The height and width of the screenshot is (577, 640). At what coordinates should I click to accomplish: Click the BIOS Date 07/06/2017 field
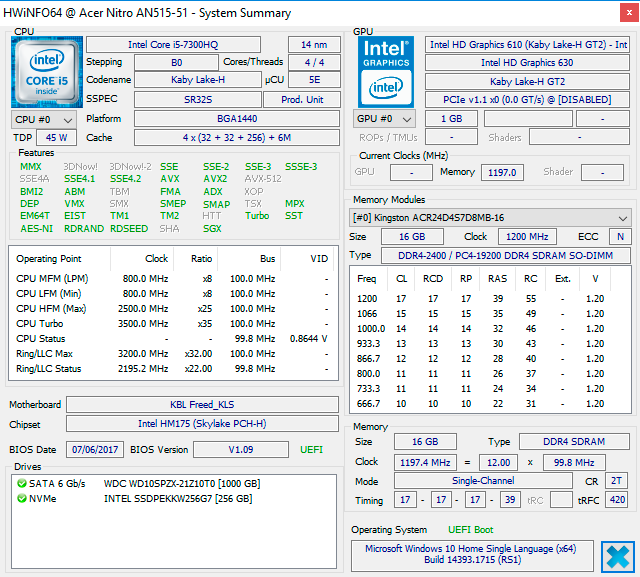(95, 449)
